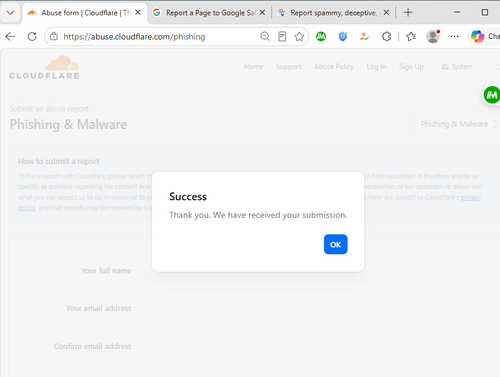Click the orange person extension icon
Image resolution: width=500 pixels, height=377 pixels.
point(364,36)
